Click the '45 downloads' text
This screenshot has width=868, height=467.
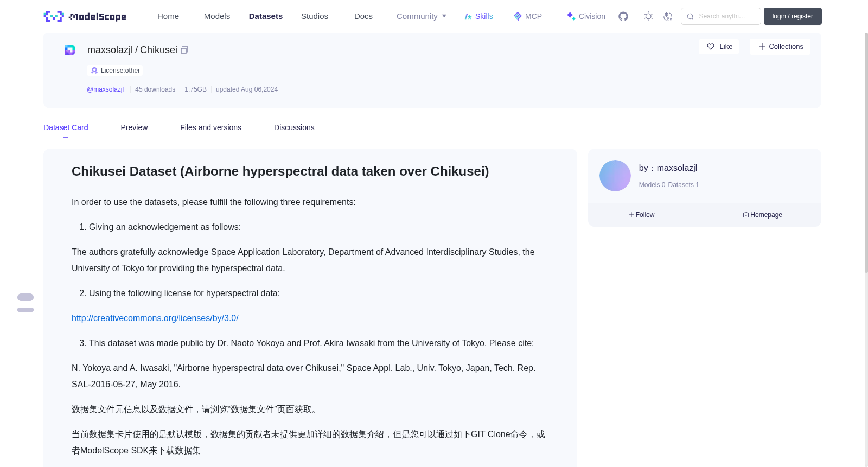(x=155, y=89)
